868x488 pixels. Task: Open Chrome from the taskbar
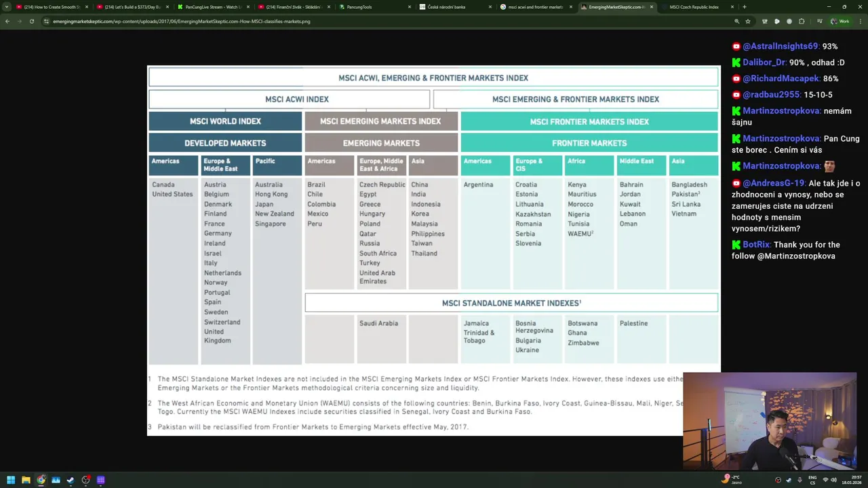41,480
